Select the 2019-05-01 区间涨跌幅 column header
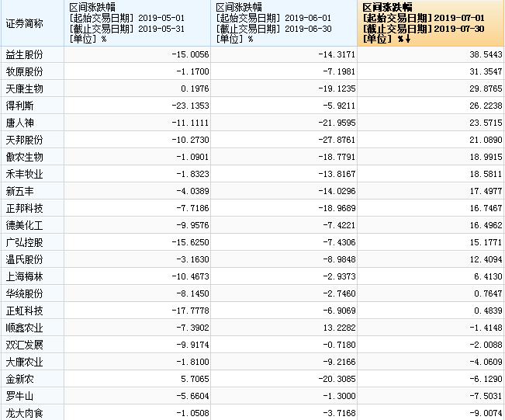This screenshot has height=420, width=505. (137, 23)
